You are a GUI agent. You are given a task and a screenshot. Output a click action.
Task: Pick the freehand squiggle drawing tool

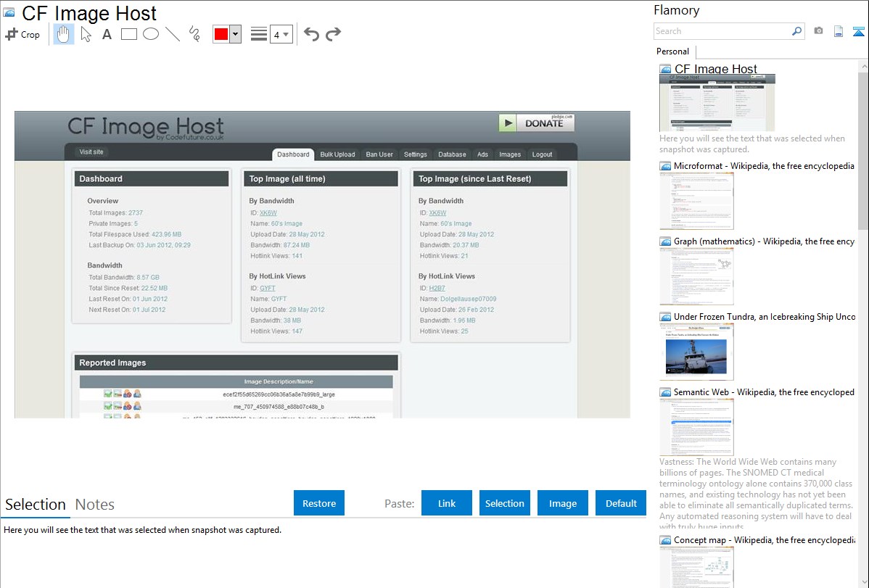194,34
